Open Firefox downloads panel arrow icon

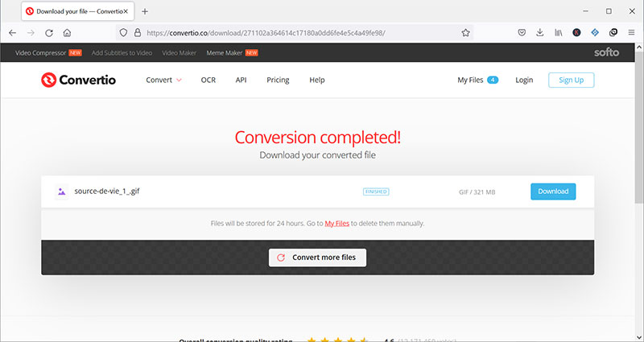pyautogui.click(x=540, y=33)
